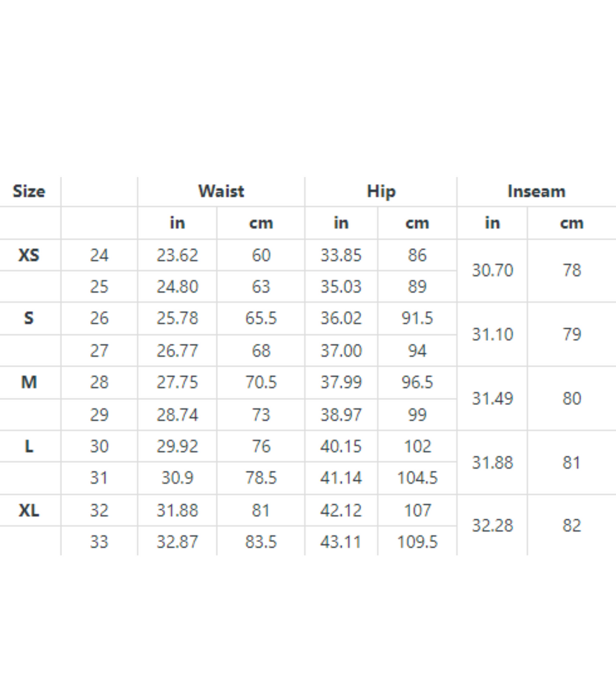Screen dimensions: 616x693
Task: Click the XL size row label
Action: coord(29,511)
